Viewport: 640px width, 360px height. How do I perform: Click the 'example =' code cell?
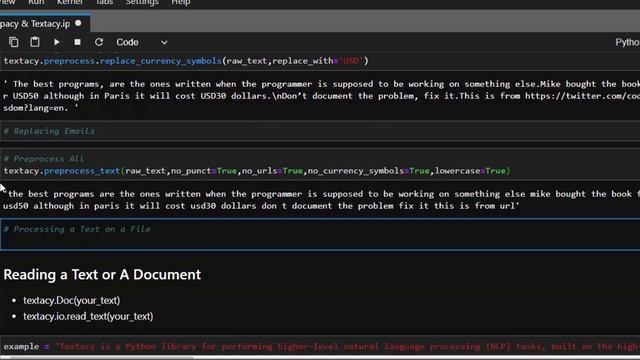tap(320, 346)
